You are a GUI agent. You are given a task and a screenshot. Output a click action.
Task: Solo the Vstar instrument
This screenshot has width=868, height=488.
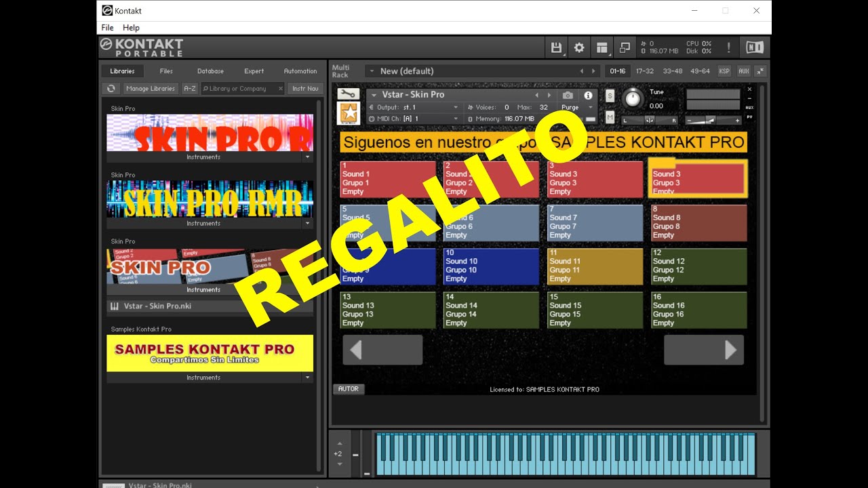pyautogui.click(x=610, y=96)
